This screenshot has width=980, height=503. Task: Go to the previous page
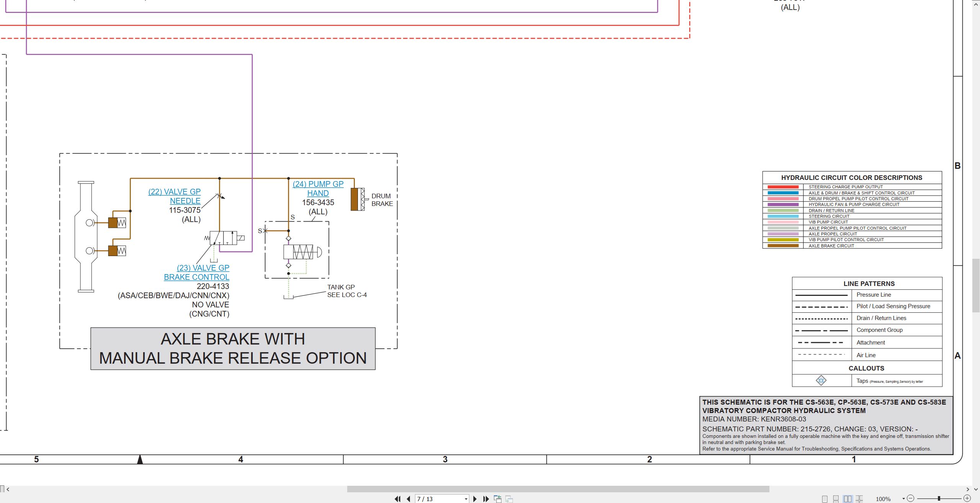[x=408, y=499]
